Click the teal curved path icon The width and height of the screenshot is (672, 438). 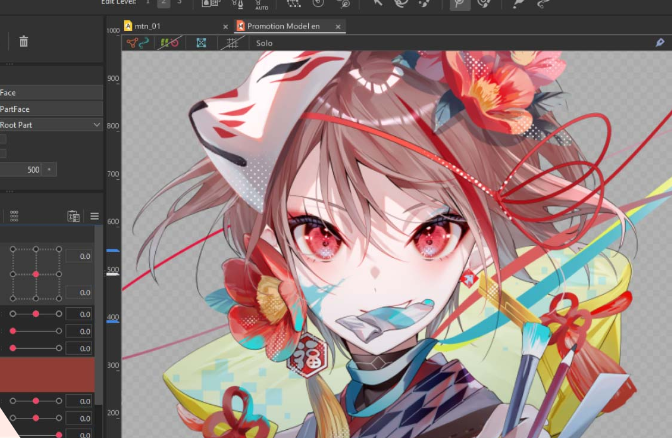tap(144, 43)
